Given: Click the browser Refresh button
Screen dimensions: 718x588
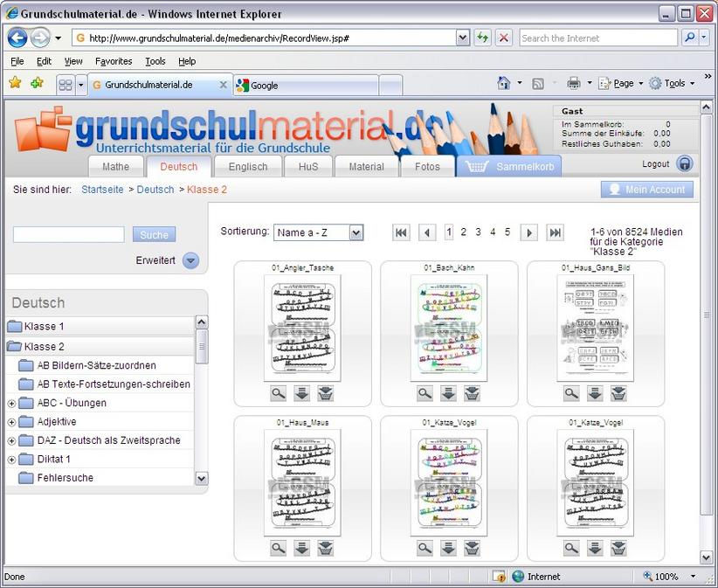Looking at the screenshot, I should point(482,38).
